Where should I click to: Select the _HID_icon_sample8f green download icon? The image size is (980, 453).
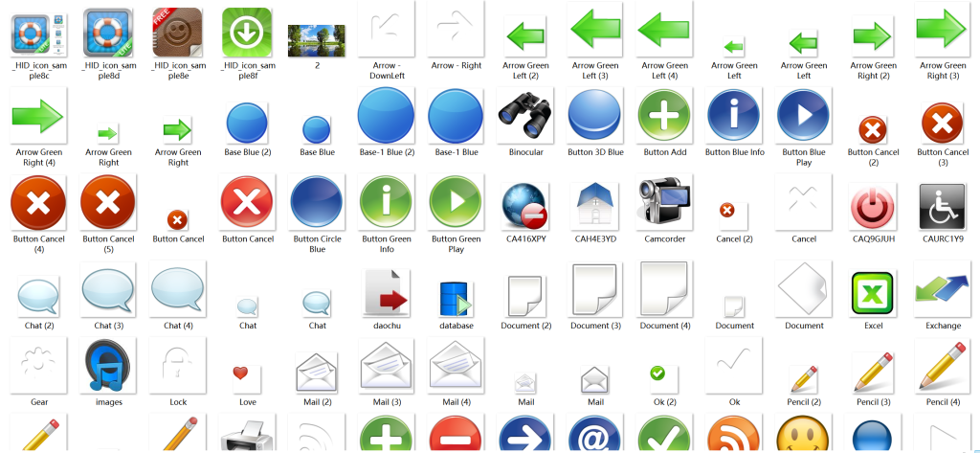pyautogui.click(x=247, y=32)
